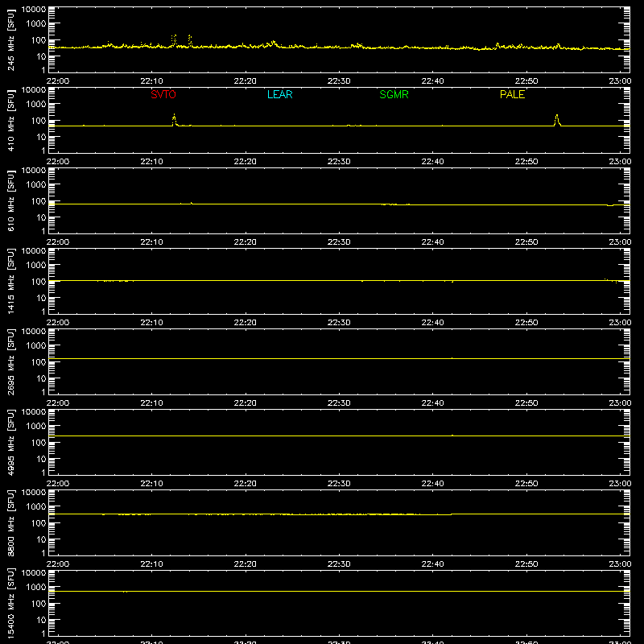Click the 245 MHz [SFU] axis title
This screenshot has width=644, height=644.
(10, 39)
